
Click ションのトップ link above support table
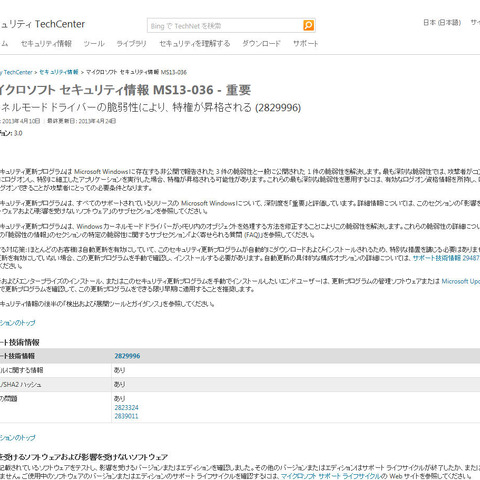click(17, 323)
